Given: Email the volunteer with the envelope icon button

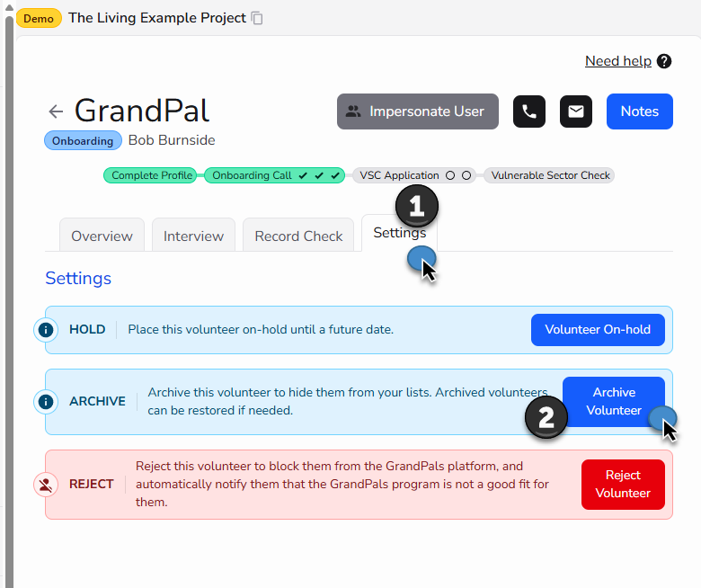Looking at the screenshot, I should (576, 111).
